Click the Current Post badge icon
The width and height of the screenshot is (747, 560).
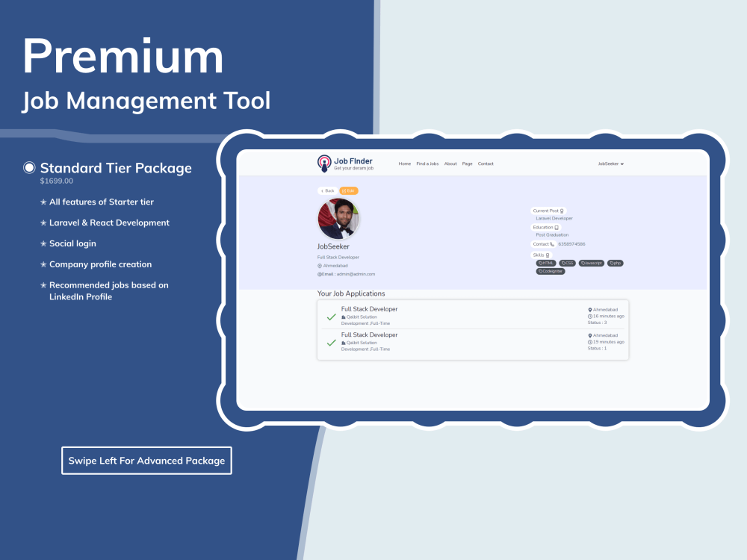point(562,211)
